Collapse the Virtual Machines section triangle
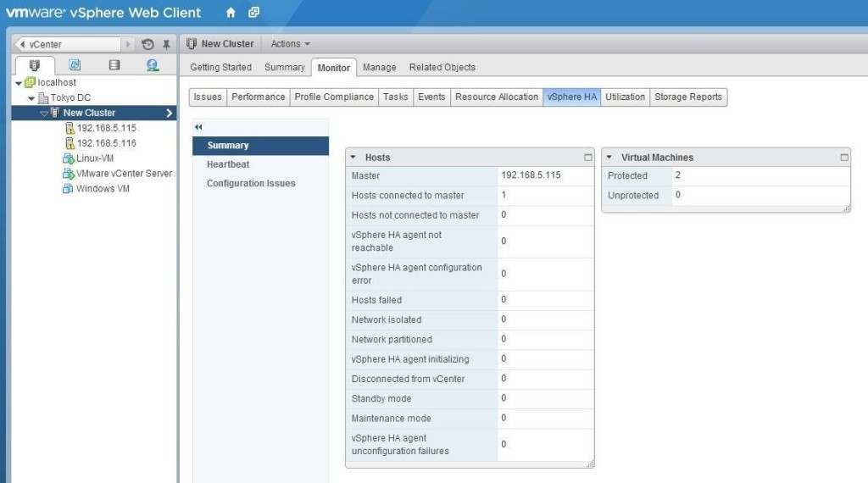 tap(609, 157)
